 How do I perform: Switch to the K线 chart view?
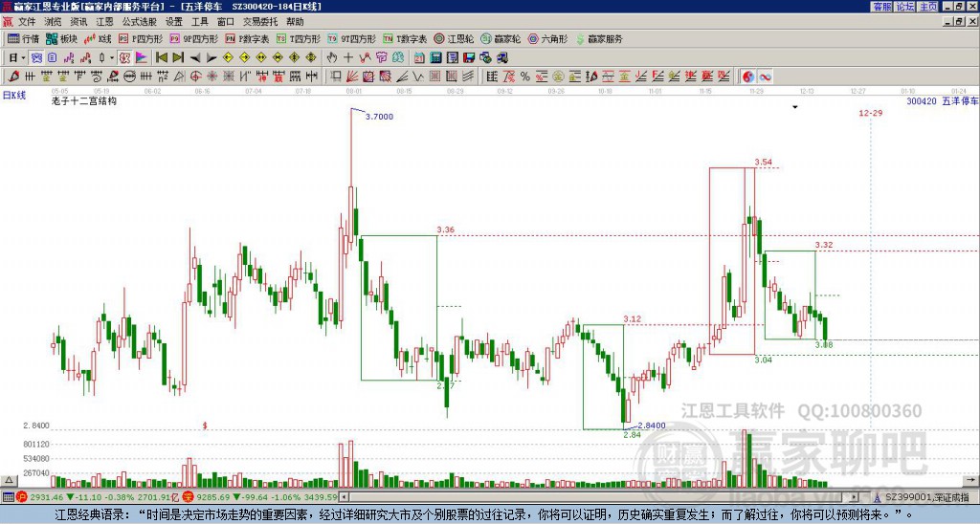click(98, 38)
